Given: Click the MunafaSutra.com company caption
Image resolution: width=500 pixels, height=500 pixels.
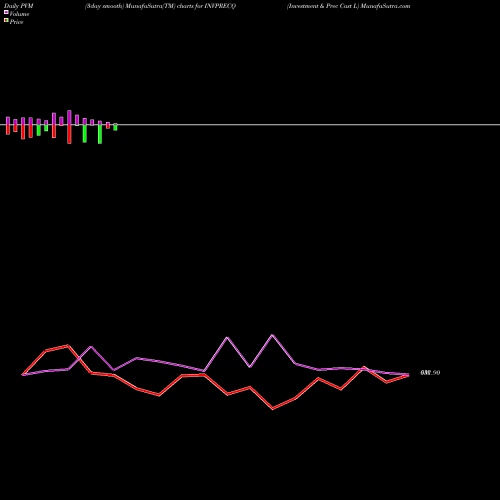Looking at the screenshot, I should (x=348, y=6).
